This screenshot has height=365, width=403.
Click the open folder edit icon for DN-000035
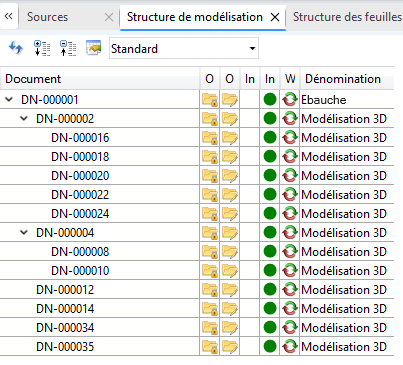(230, 347)
